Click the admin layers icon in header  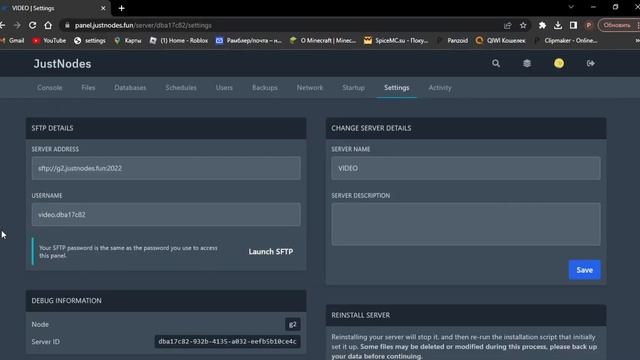tap(527, 63)
